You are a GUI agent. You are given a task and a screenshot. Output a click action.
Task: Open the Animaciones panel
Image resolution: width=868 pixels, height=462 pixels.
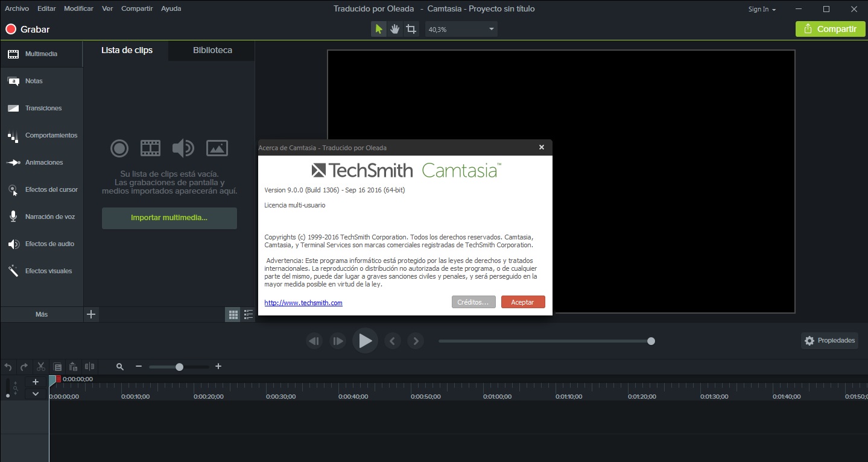tap(42, 162)
